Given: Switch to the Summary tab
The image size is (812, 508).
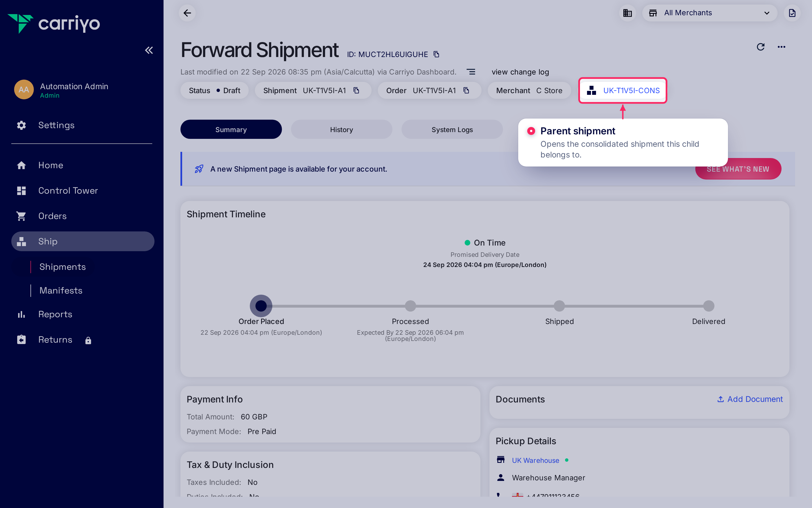Looking at the screenshot, I should (x=231, y=129).
